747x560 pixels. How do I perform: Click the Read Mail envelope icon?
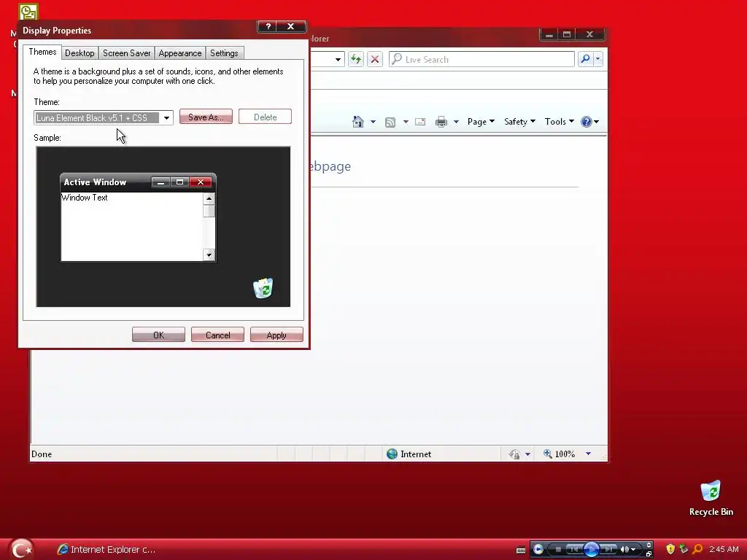(420, 122)
